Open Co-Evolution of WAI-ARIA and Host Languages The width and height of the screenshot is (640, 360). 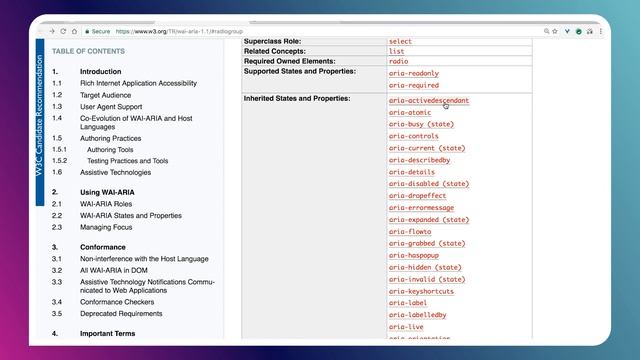tap(136, 122)
